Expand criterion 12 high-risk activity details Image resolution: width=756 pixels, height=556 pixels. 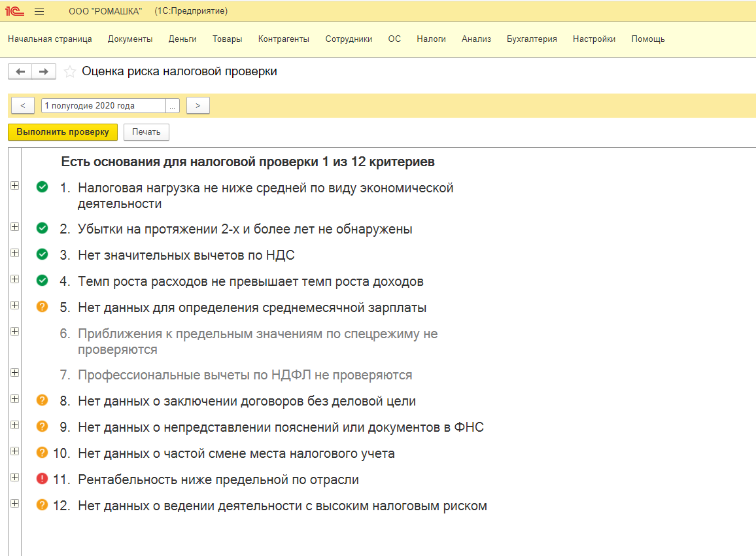coord(15,504)
